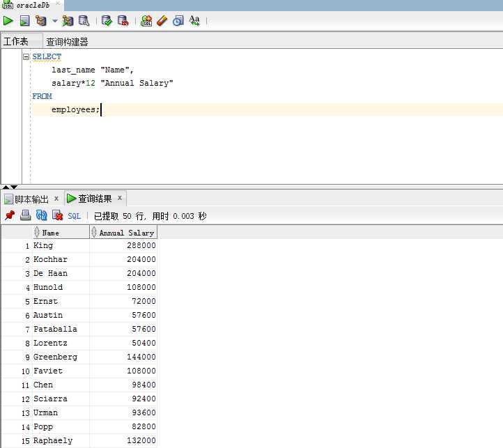
Task: Select the Kochhar name cell
Action: (x=61, y=259)
